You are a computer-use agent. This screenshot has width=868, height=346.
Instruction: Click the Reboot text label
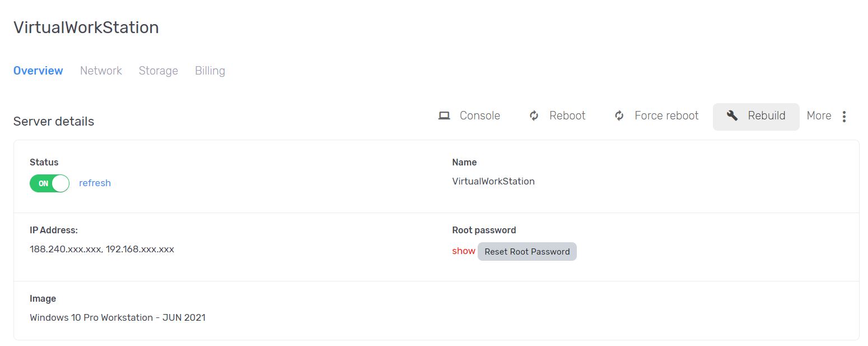click(x=567, y=116)
